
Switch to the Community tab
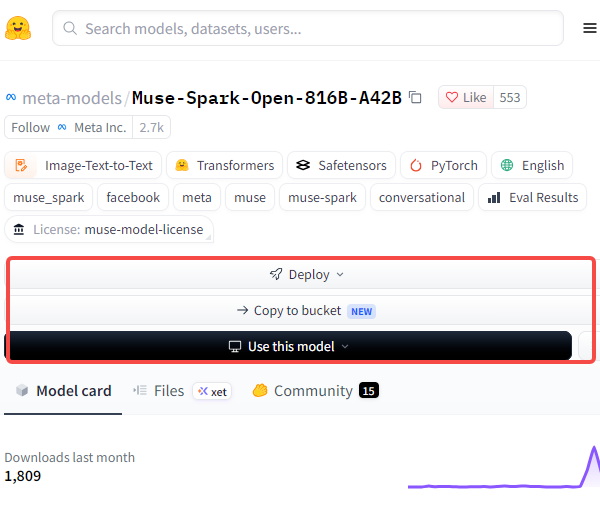315,391
